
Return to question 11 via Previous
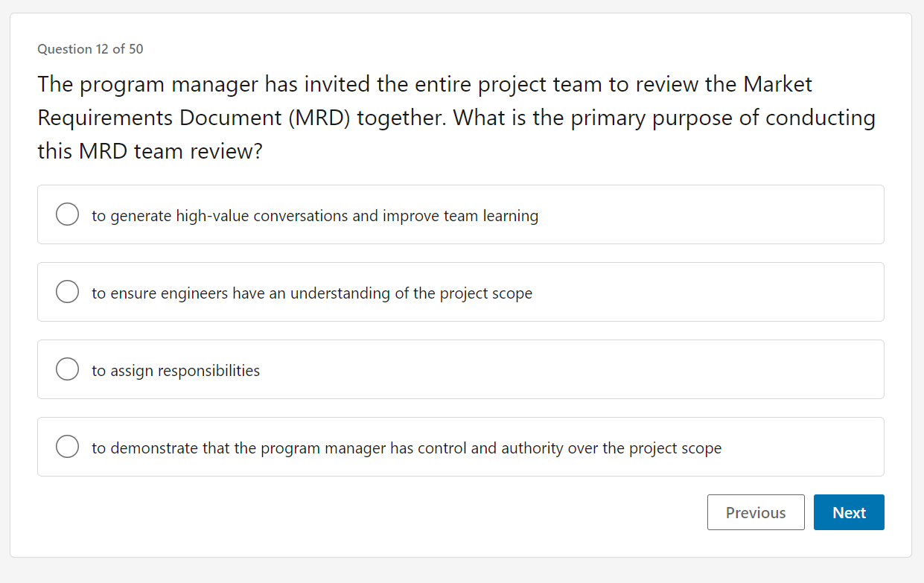click(756, 512)
